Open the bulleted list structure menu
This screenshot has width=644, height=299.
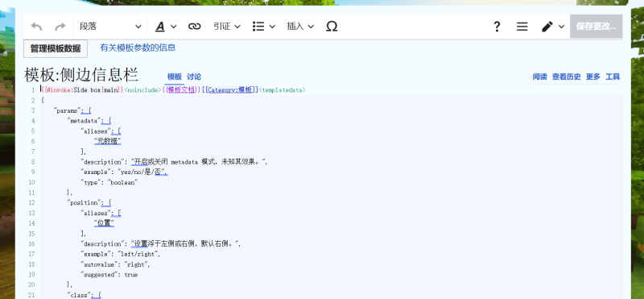click(264, 27)
